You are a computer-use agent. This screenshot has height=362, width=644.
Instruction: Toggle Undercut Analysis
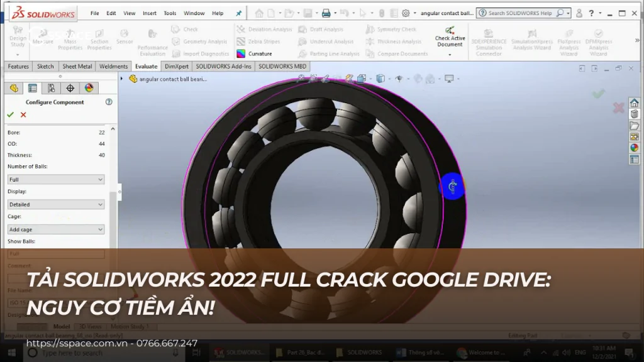click(326, 41)
